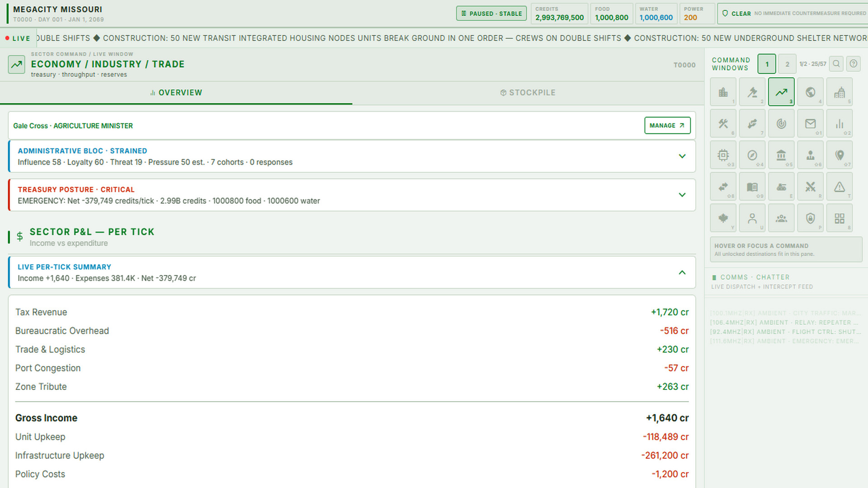
Task: Open the command windows help icon
Action: (x=854, y=64)
